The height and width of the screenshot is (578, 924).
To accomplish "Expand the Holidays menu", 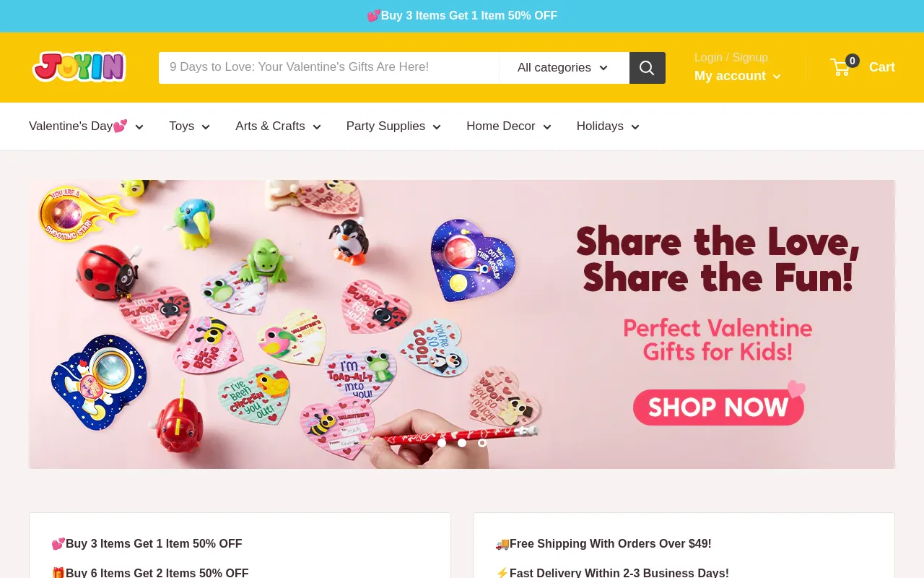I will click(609, 126).
